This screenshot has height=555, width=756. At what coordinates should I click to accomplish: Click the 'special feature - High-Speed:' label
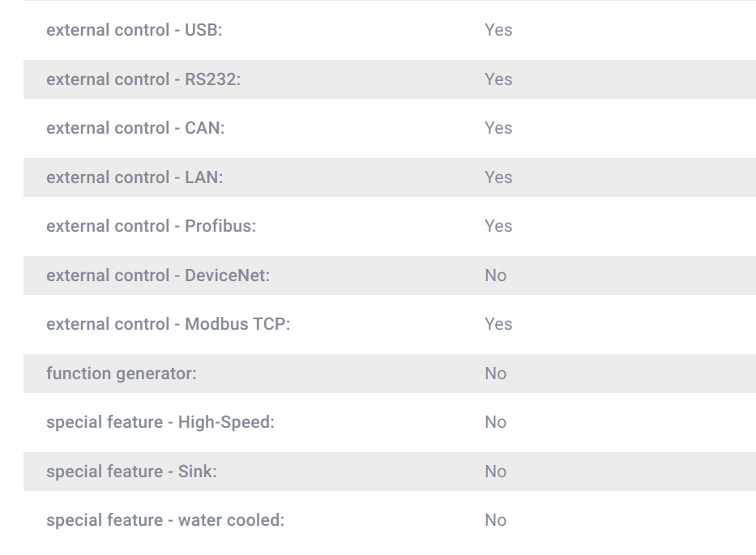click(x=160, y=422)
